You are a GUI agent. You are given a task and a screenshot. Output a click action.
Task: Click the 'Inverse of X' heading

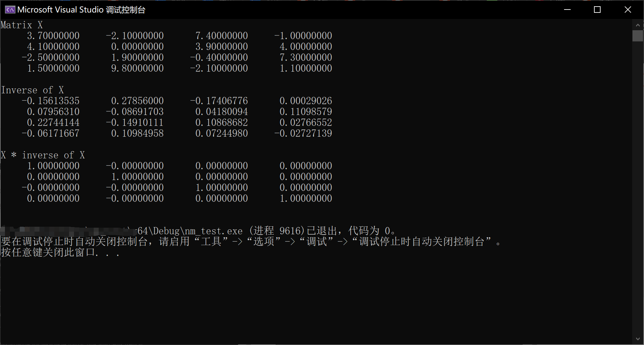(x=32, y=90)
